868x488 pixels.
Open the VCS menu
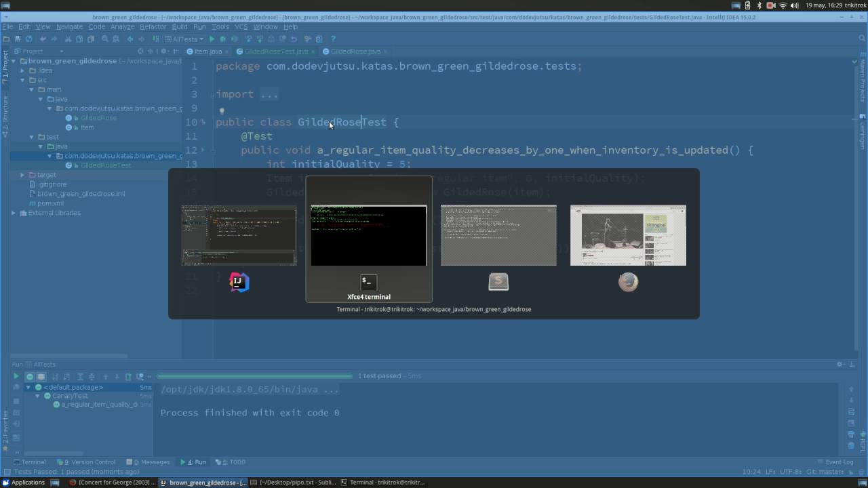[x=241, y=26]
